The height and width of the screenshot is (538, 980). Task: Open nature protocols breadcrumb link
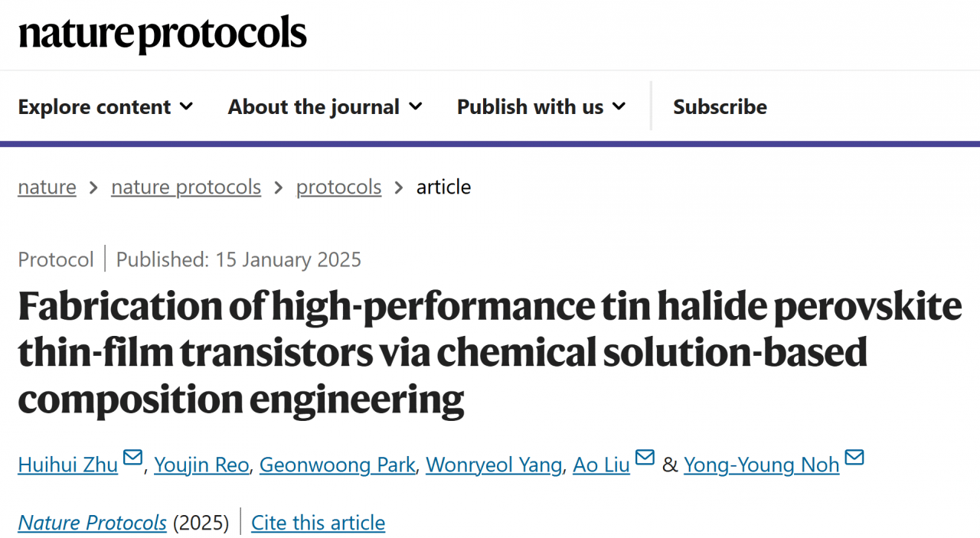(x=186, y=187)
